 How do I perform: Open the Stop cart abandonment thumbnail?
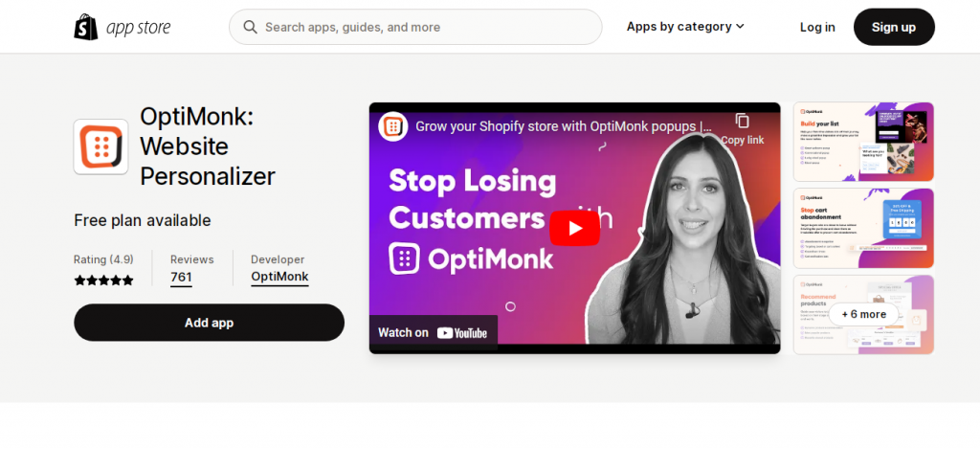tap(863, 228)
